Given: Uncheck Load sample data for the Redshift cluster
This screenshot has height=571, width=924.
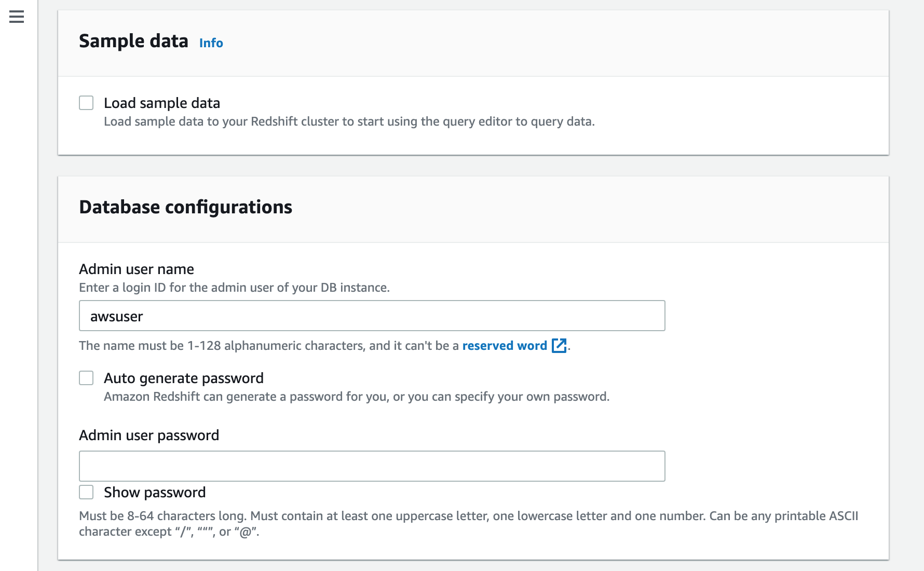Looking at the screenshot, I should click(x=86, y=103).
